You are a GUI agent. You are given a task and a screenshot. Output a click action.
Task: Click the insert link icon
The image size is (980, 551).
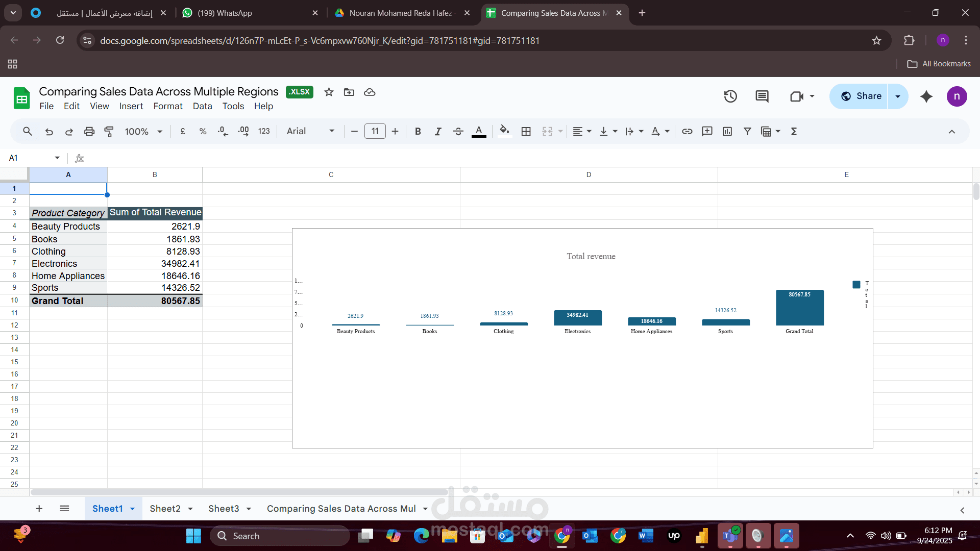pos(687,132)
